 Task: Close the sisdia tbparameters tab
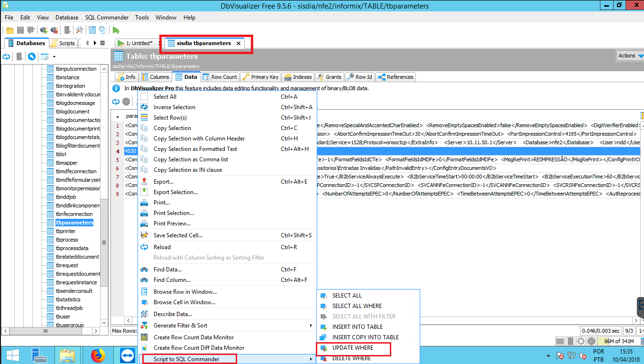pyautogui.click(x=239, y=43)
